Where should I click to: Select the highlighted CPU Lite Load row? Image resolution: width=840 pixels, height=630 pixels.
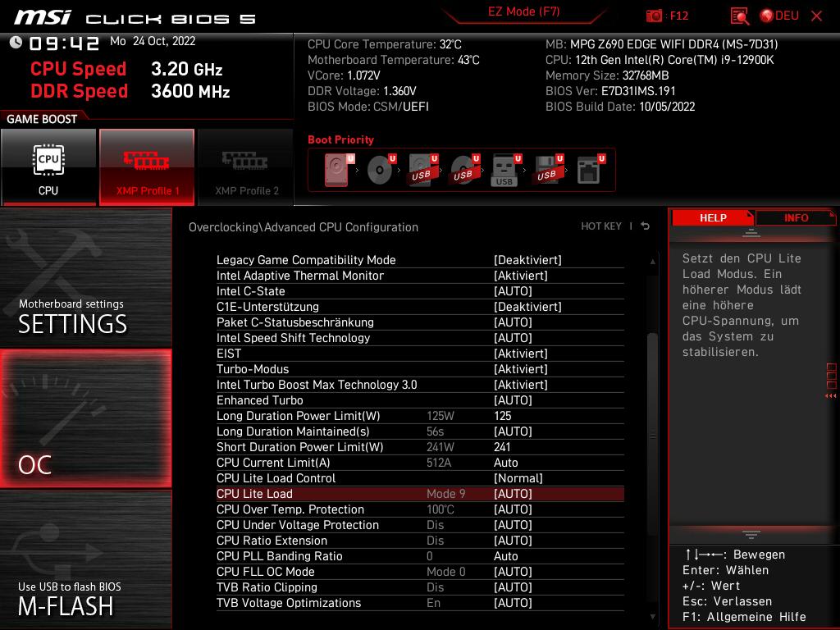point(420,493)
